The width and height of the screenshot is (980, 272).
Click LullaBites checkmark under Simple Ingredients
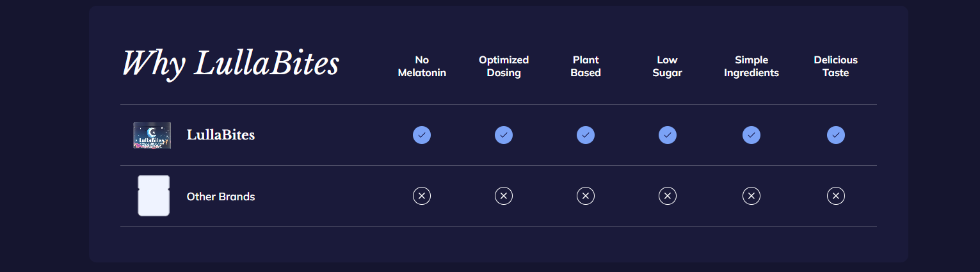(751, 135)
